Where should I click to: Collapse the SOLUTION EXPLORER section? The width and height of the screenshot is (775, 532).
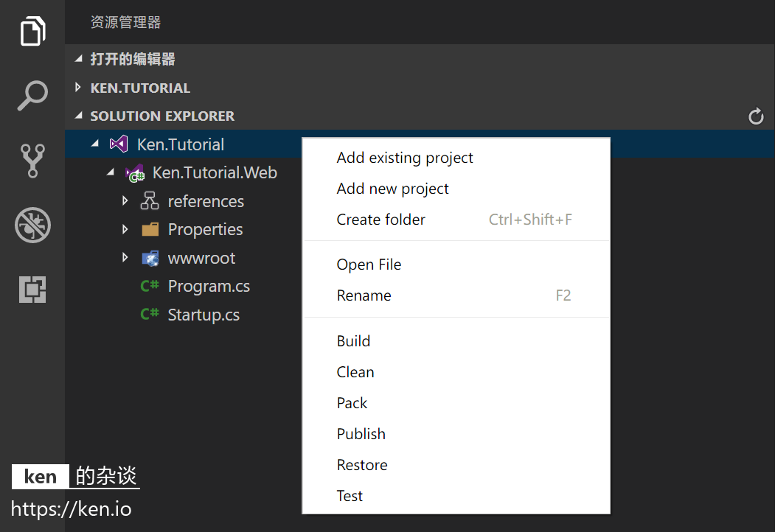pos(79,116)
